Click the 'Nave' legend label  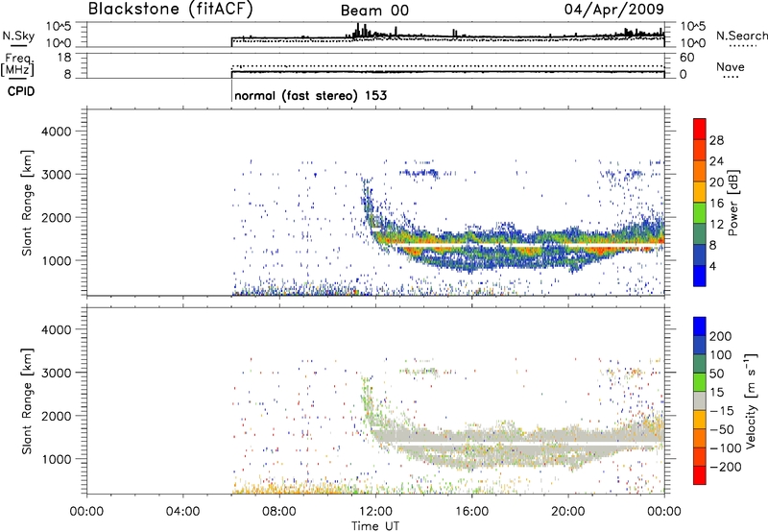(x=731, y=66)
